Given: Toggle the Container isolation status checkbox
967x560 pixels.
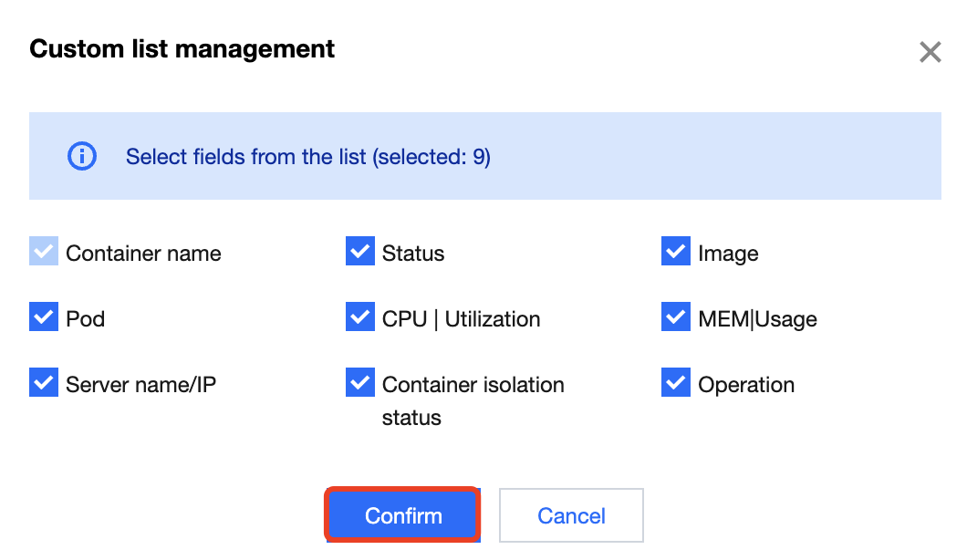Looking at the screenshot, I should click(360, 383).
